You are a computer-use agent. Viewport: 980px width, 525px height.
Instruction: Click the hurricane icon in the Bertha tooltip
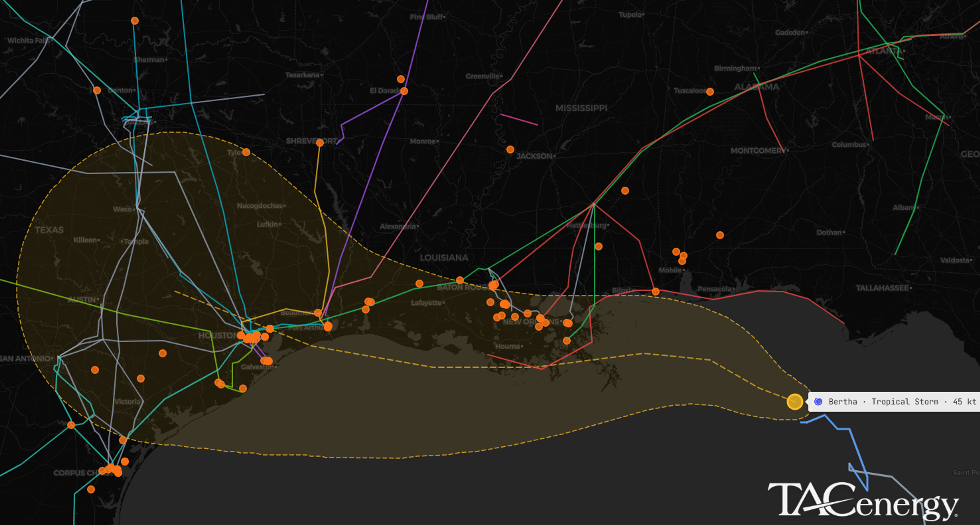(x=818, y=402)
